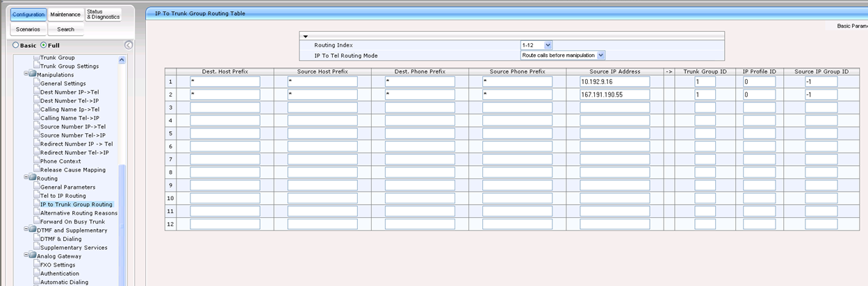This screenshot has width=868, height=286.
Task: Open the Trunk Group tree item
Action: tap(57, 58)
